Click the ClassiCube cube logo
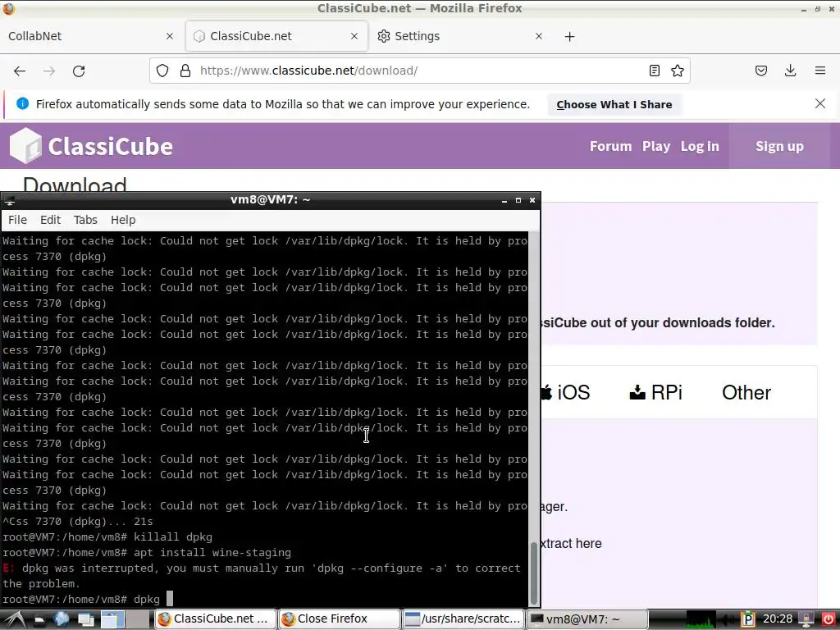 coord(25,146)
